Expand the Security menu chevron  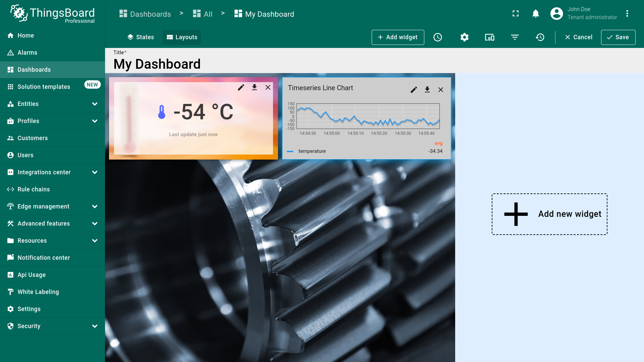pos(95,326)
